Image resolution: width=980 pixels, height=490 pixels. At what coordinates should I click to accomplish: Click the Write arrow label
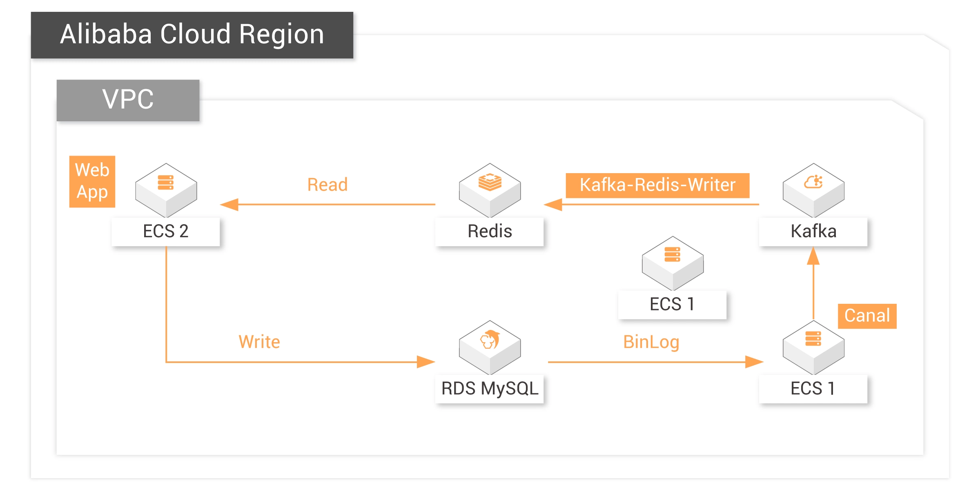click(x=259, y=342)
